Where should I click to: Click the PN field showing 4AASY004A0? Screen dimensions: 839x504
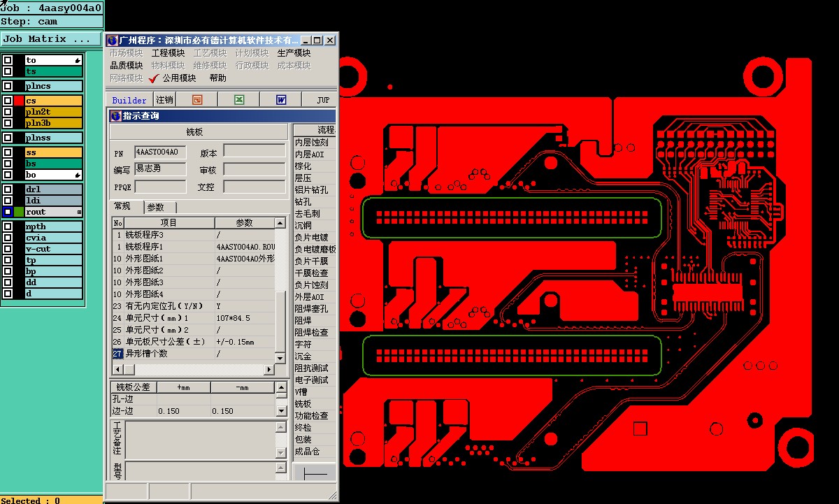point(160,152)
